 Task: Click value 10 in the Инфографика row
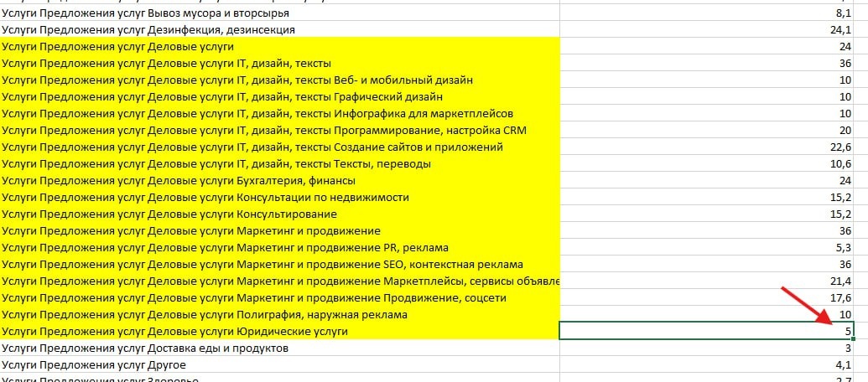[707, 113]
